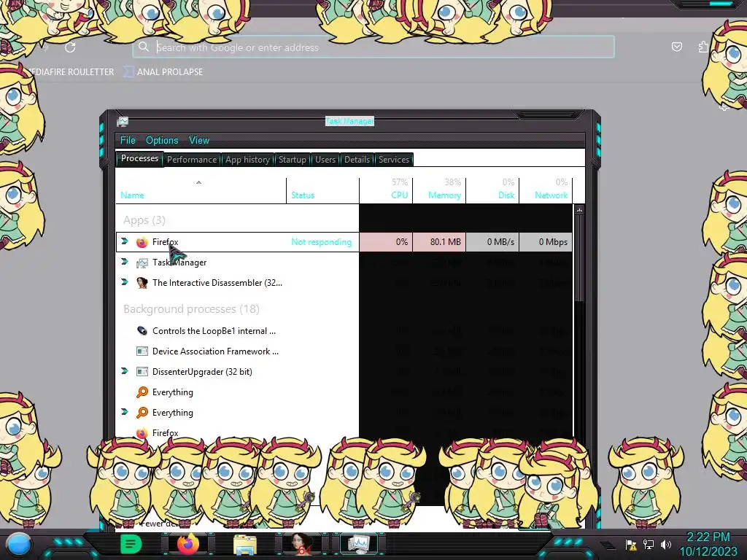This screenshot has width=747, height=560.
Task: Click the first Everything process icon
Action: click(x=142, y=392)
